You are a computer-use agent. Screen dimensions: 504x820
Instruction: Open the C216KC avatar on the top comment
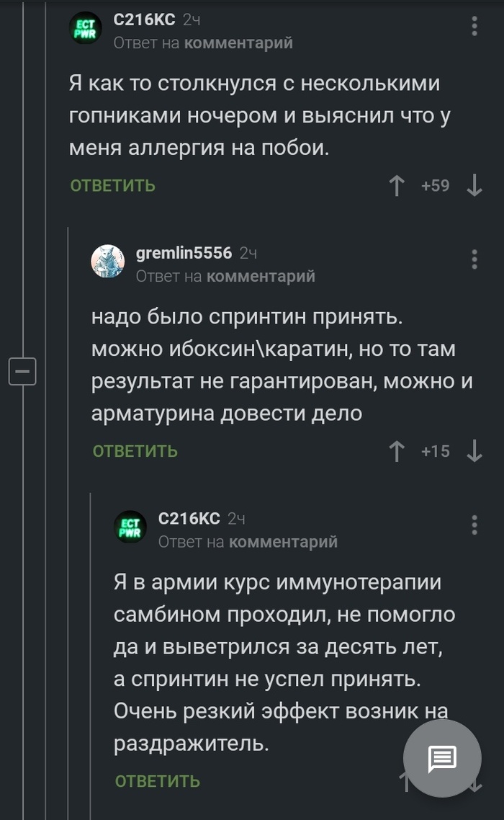pos(86,29)
